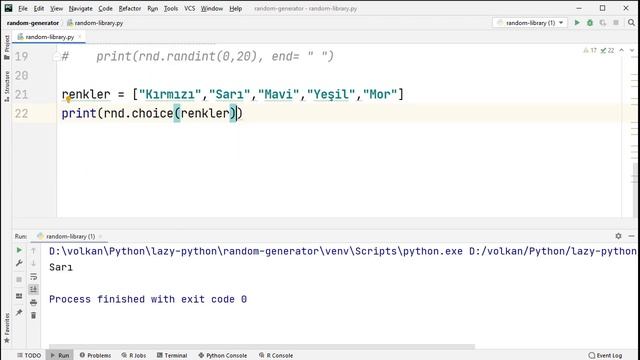Open the Python Console tool window
Image resolution: width=640 pixels, height=360 pixels.
[223, 355]
